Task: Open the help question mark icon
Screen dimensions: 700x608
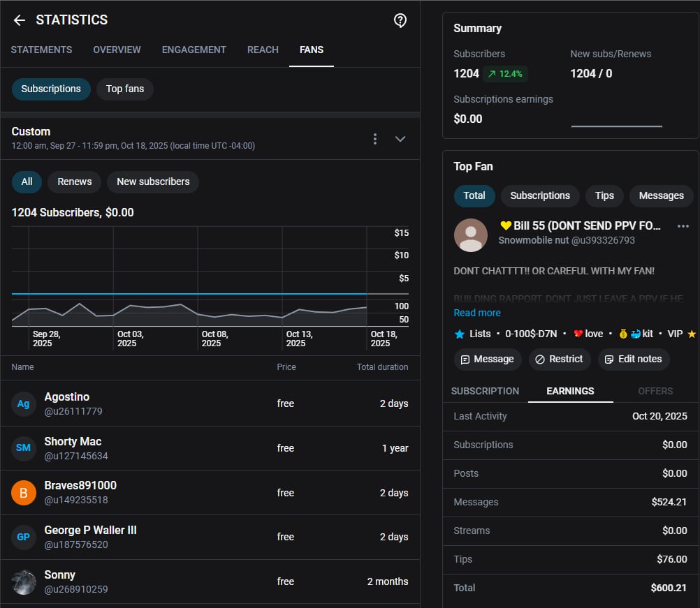Action: 400,20
